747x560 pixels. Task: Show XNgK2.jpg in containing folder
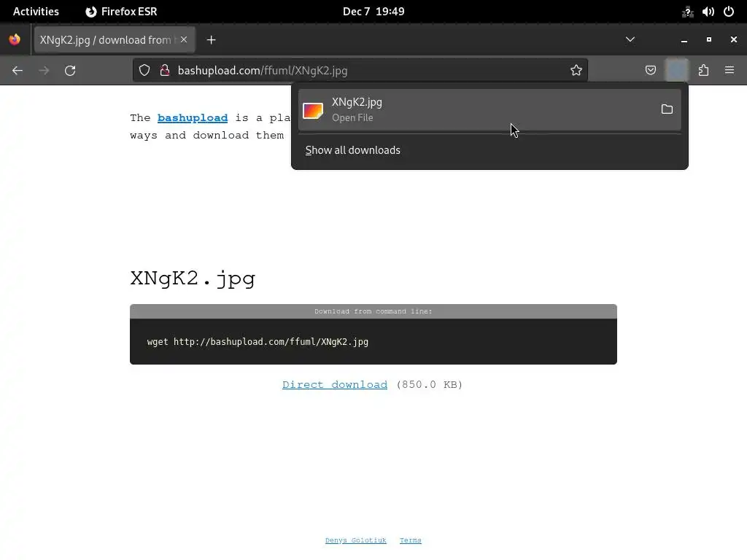tap(667, 109)
